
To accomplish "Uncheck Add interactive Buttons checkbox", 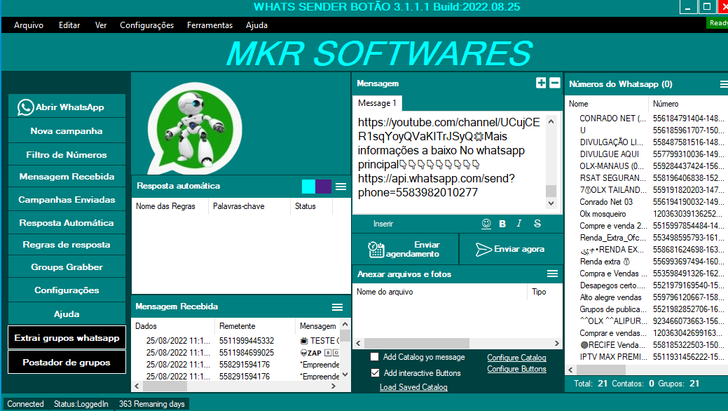I will 375,373.
